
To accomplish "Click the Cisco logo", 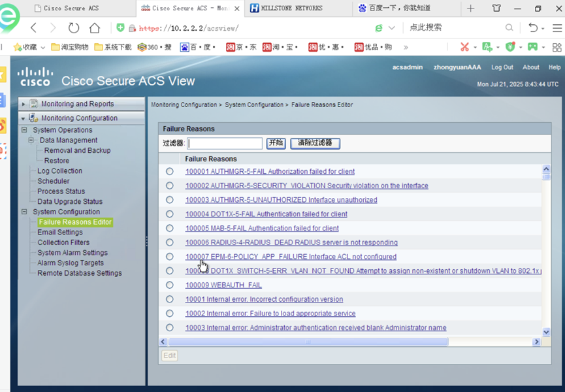I will pyautogui.click(x=35, y=76).
